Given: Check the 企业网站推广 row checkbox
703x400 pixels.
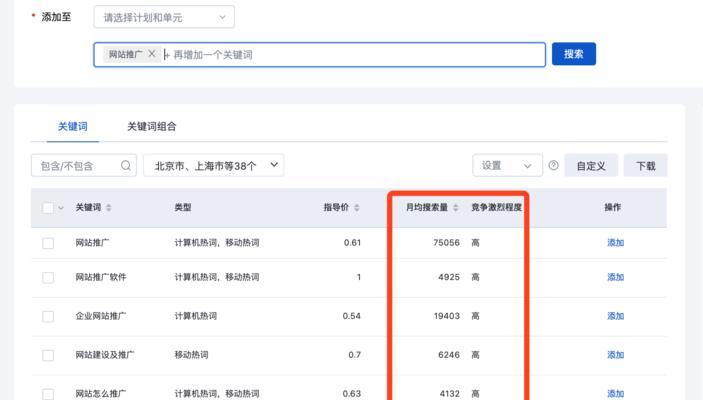Looking at the screenshot, I should (48, 317).
